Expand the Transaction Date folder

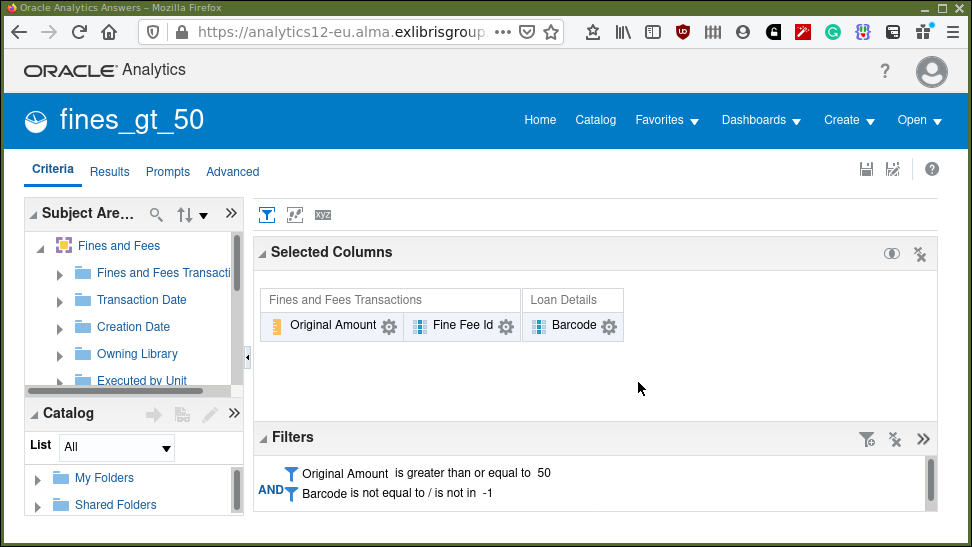point(60,301)
